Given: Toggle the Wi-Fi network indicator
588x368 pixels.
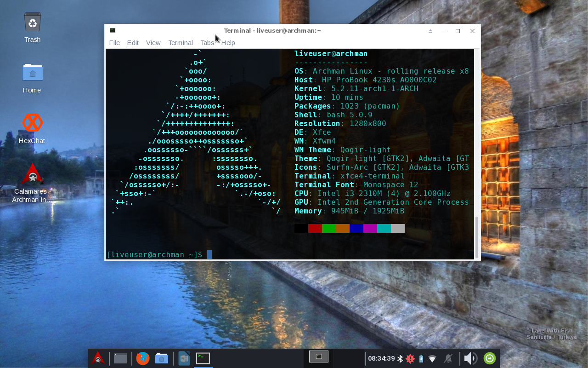Looking at the screenshot, I should [x=432, y=358].
